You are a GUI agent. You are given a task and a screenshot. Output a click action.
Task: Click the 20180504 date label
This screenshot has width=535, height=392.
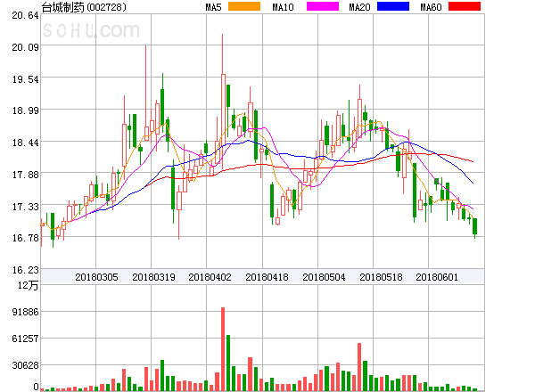[324, 277]
